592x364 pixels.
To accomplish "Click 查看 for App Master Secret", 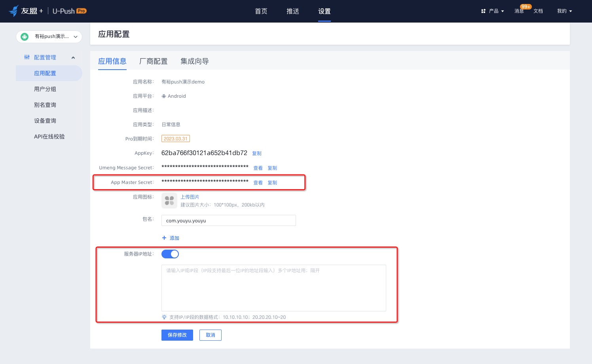I will (x=258, y=183).
